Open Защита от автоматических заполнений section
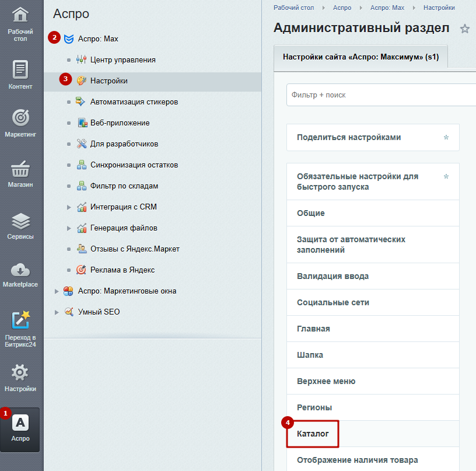476x471 pixels. click(373, 245)
